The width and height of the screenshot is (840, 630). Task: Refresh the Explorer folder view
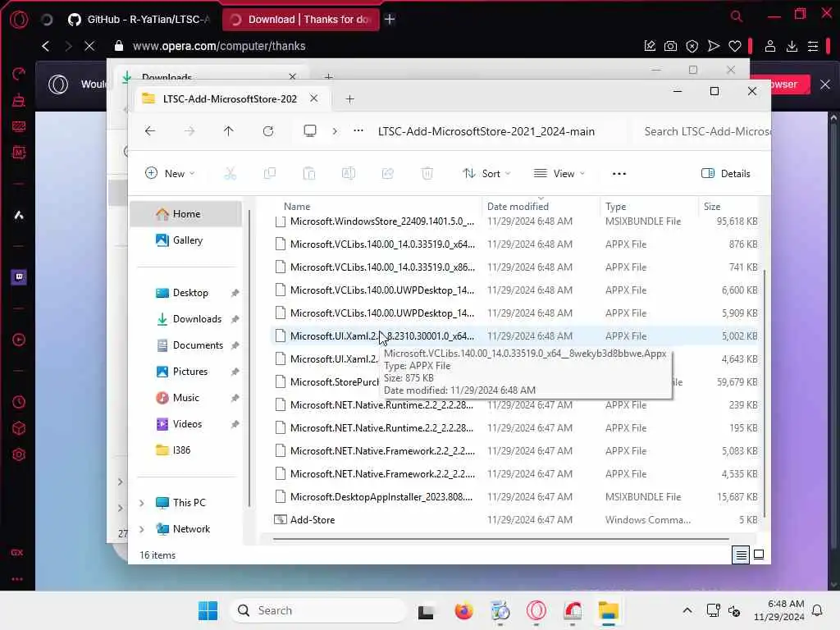(x=268, y=131)
